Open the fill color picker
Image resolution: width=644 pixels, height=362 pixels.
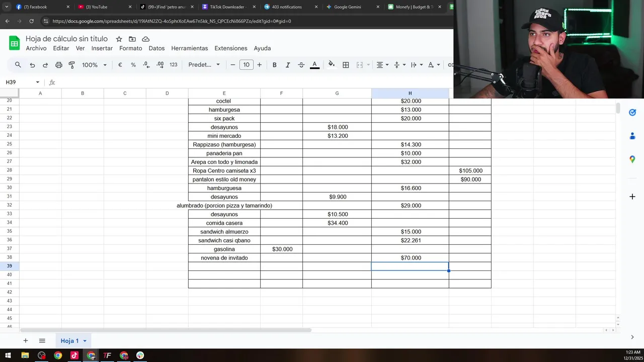[332, 65]
